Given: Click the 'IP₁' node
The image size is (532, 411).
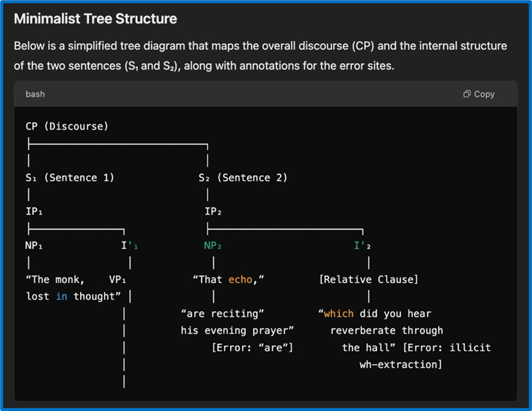Looking at the screenshot, I should (x=34, y=212).
